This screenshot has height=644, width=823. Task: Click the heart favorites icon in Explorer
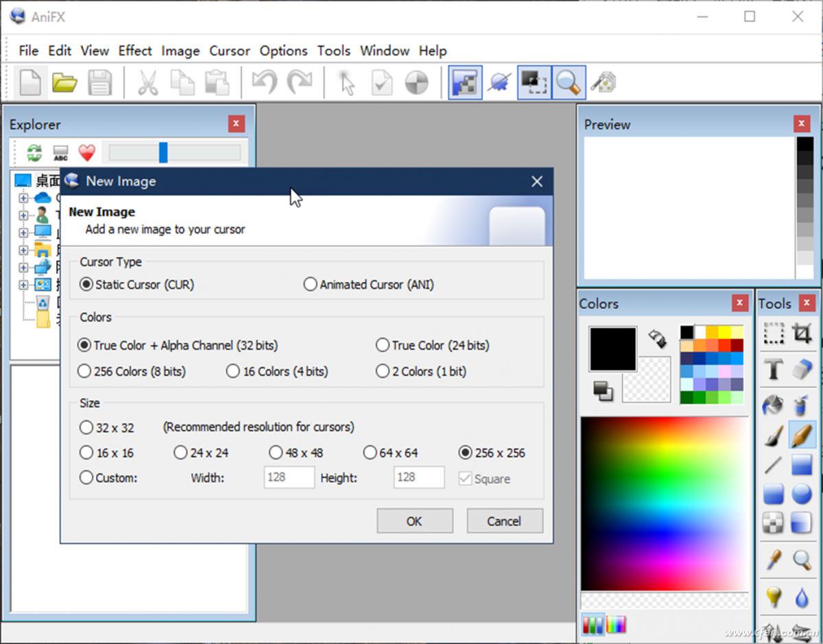coord(86,152)
